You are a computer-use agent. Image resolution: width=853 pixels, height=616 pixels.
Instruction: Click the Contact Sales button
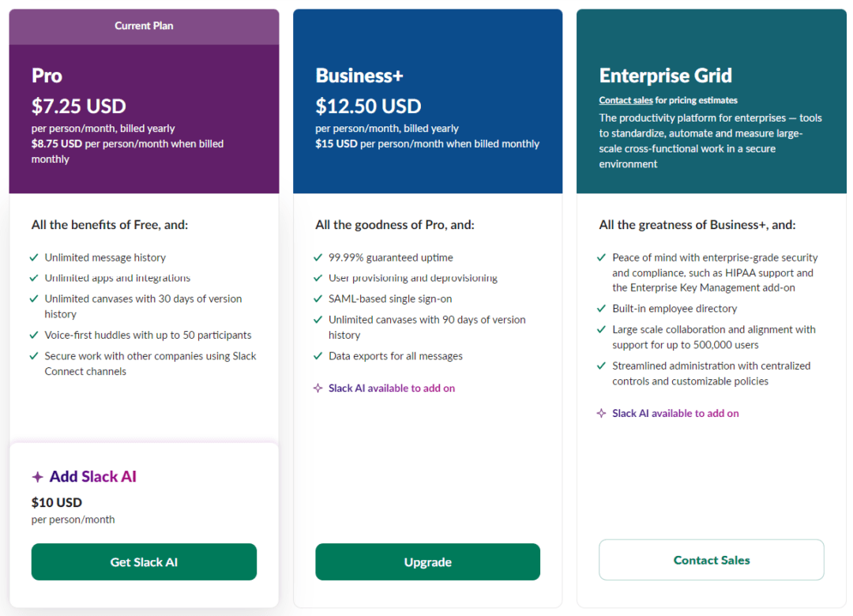[711, 560]
